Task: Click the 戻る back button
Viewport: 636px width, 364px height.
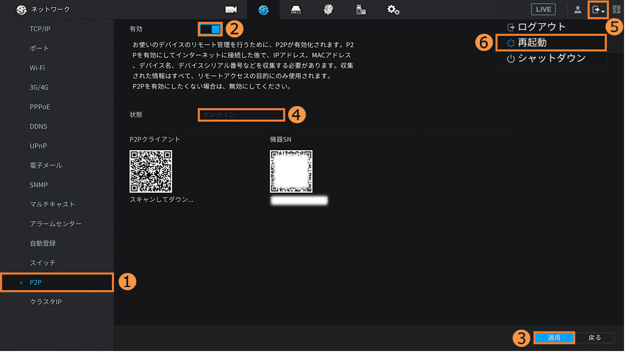Action: tap(594, 338)
